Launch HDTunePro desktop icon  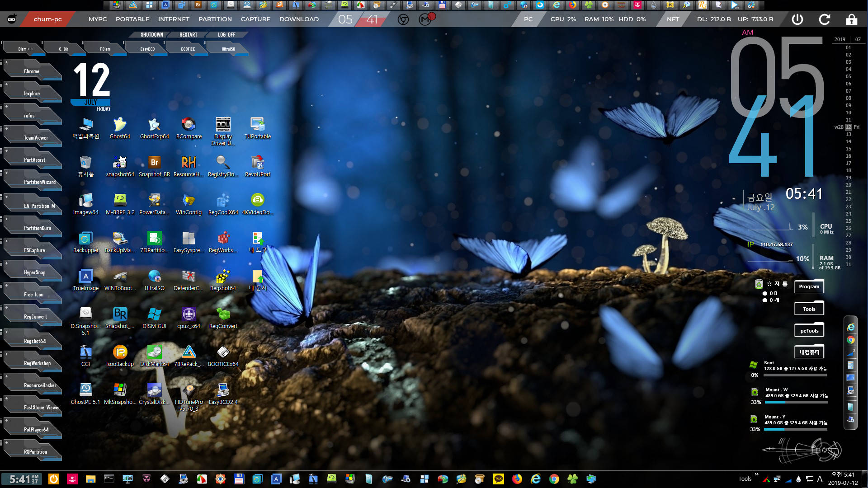(x=189, y=397)
